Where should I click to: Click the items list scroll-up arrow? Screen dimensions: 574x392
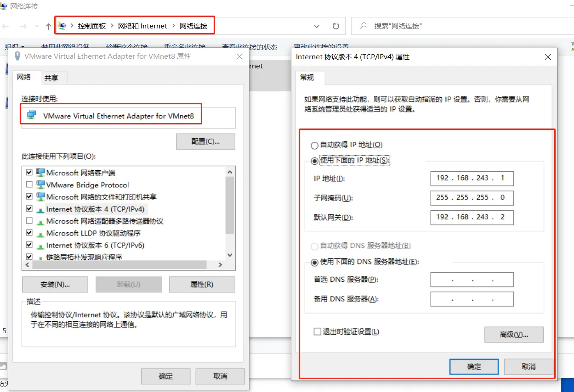(230, 172)
